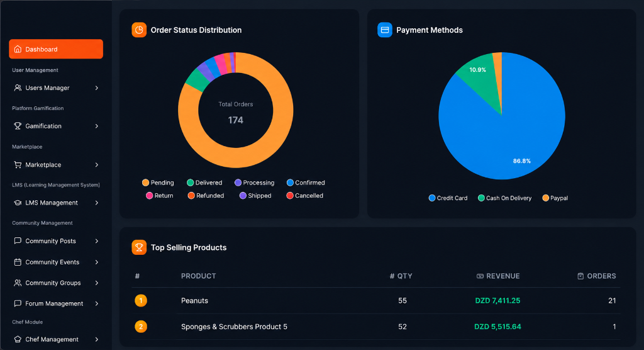644x350 pixels.
Task: Click the Cash On Delivery green swatch
Action: pyautogui.click(x=481, y=198)
